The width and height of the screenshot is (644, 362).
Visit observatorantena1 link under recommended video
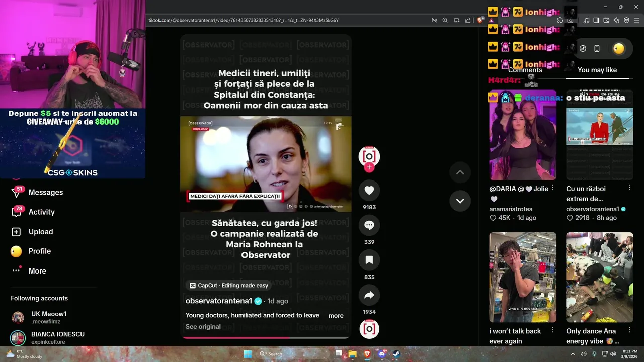592,209
